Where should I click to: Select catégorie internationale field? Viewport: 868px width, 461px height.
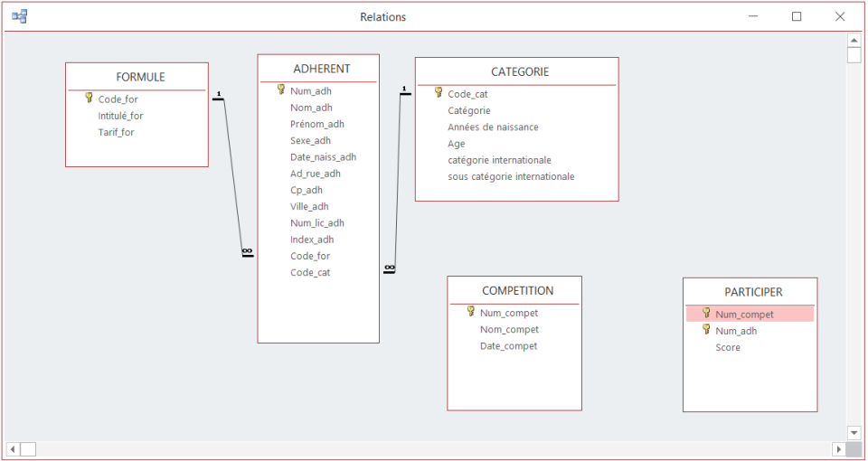tap(499, 160)
